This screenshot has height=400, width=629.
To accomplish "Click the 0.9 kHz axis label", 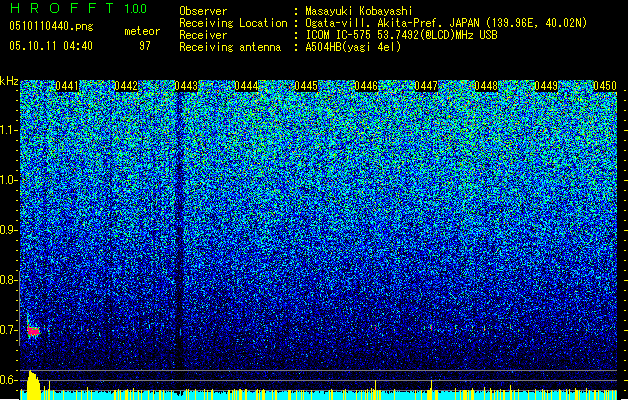I will coord(9,230).
